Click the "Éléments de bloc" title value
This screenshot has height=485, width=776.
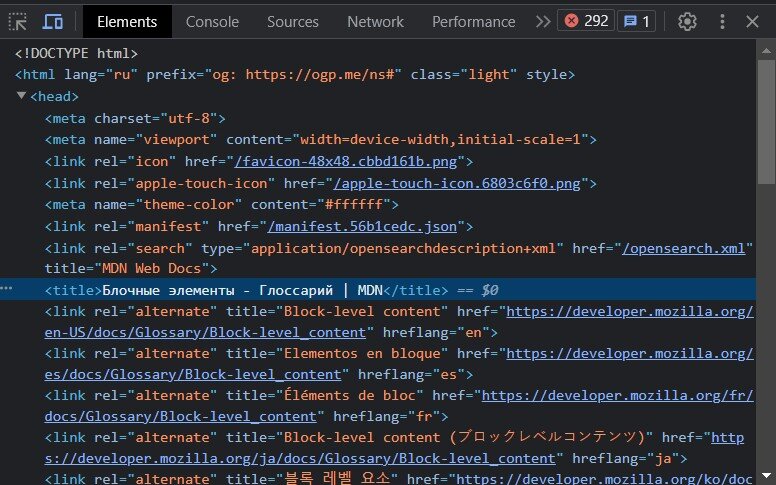click(x=349, y=395)
